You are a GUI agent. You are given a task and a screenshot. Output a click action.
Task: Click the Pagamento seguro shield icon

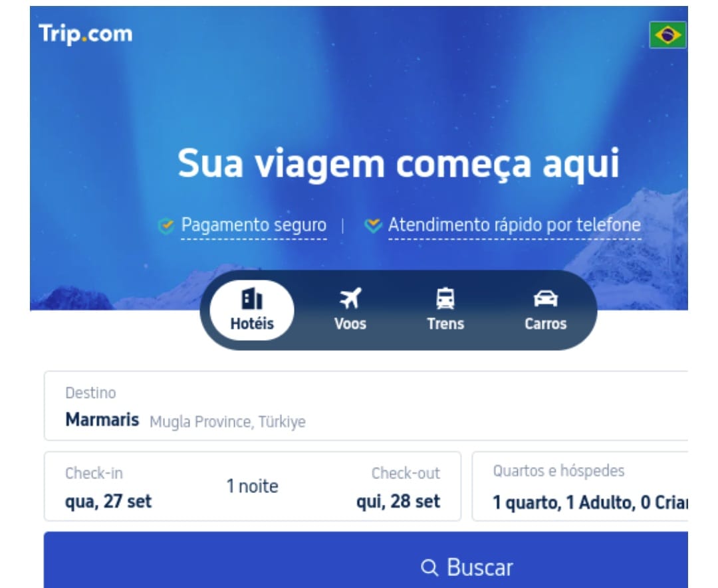[x=166, y=226]
